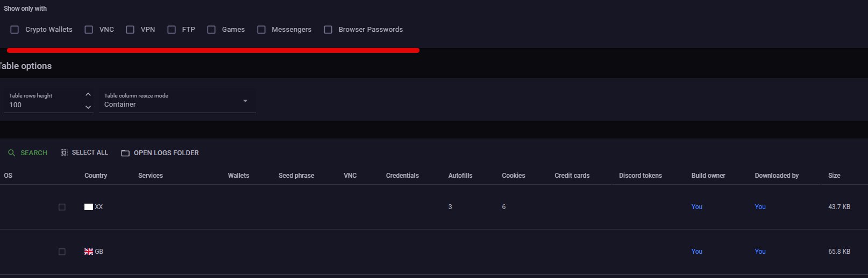The width and height of the screenshot is (868, 278).
Task: Tick the VPN filter checkbox
Action: click(130, 30)
